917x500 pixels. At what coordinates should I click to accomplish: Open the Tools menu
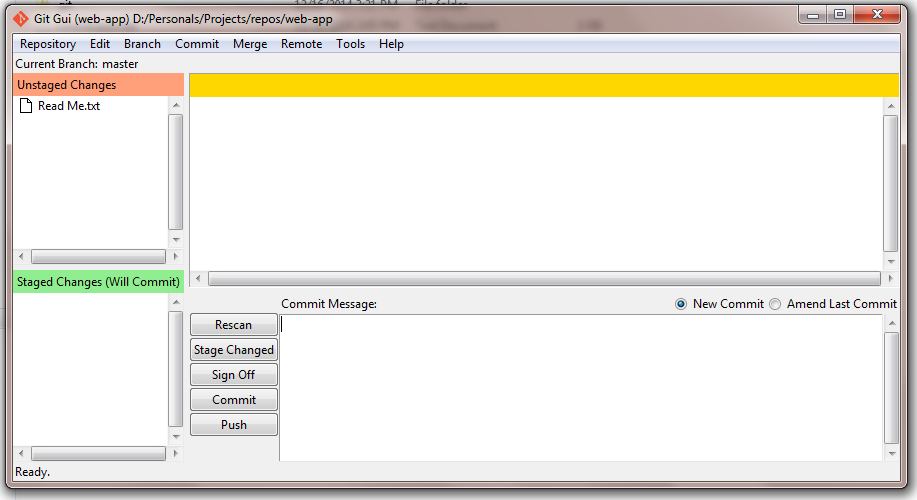point(350,44)
